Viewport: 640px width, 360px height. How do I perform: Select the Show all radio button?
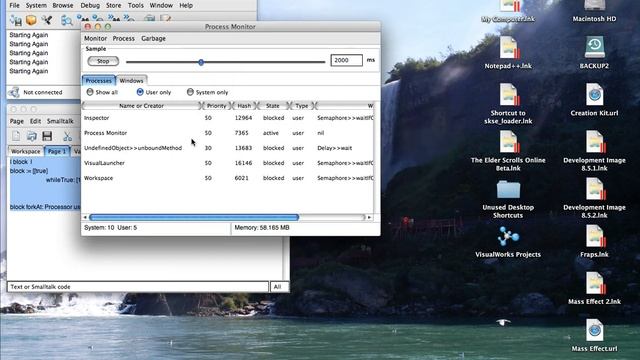coord(90,92)
